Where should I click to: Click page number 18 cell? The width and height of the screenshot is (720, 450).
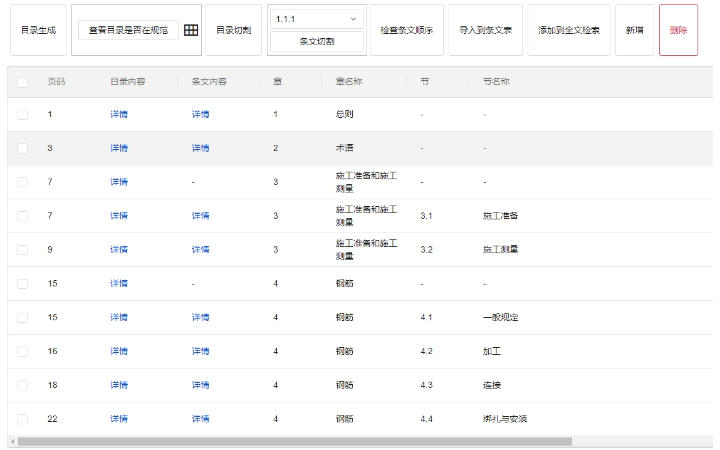(52, 385)
